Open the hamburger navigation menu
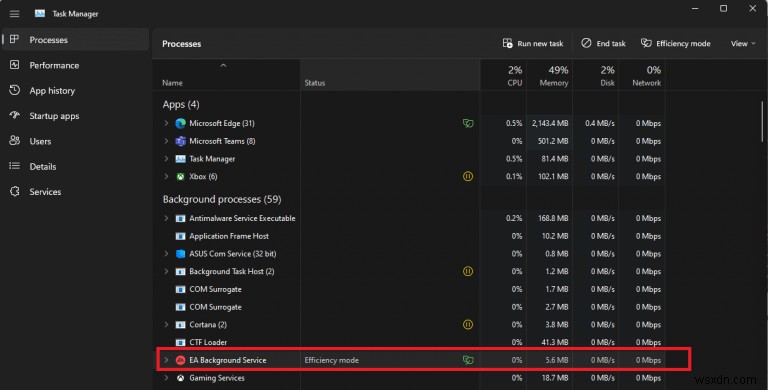768x390 pixels. point(15,14)
